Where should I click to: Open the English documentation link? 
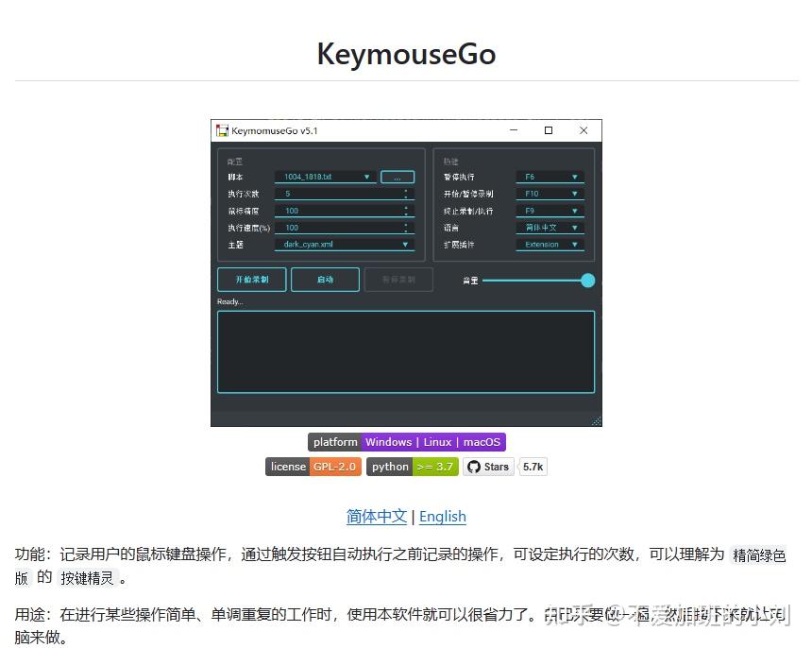click(443, 517)
